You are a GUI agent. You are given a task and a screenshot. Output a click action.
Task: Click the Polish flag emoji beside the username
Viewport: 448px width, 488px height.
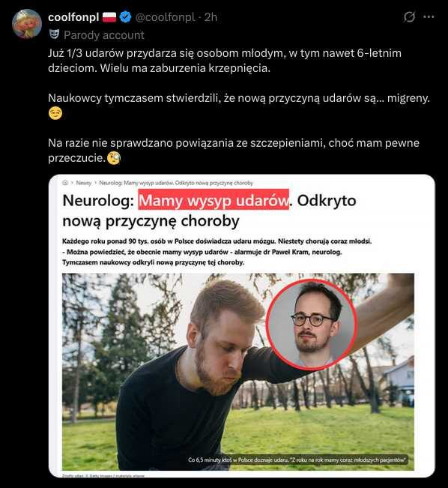tap(109, 17)
